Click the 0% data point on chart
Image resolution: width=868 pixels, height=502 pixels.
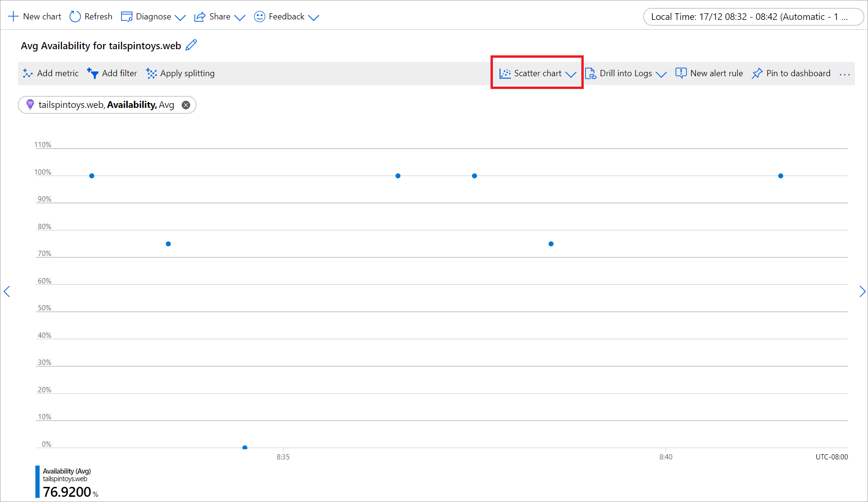pos(245,447)
